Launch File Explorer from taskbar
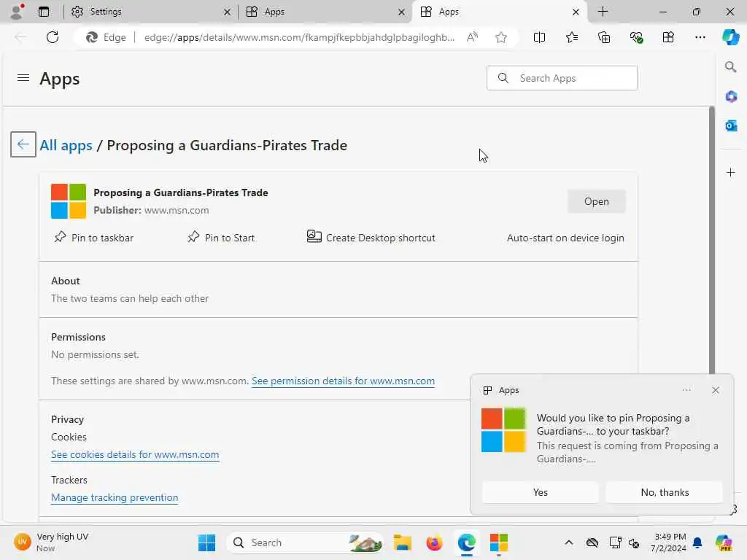The image size is (747, 560). point(402,542)
